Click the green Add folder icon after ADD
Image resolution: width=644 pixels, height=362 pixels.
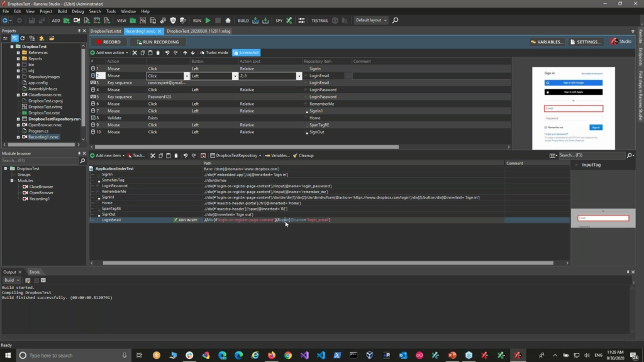coord(67,20)
